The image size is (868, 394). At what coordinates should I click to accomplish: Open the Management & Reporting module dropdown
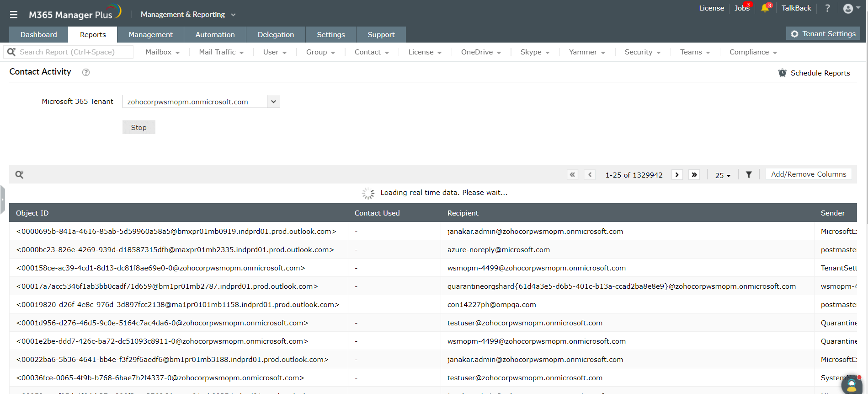point(188,15)
